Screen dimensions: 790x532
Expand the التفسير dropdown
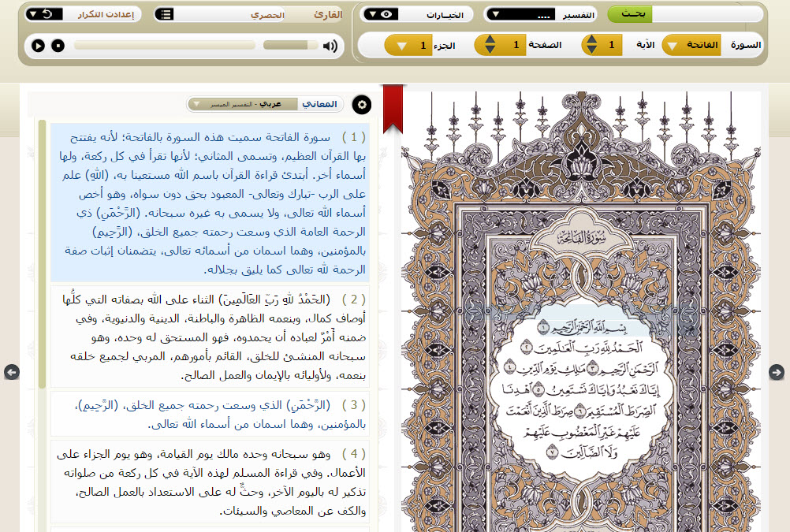[x=521, y=14]
